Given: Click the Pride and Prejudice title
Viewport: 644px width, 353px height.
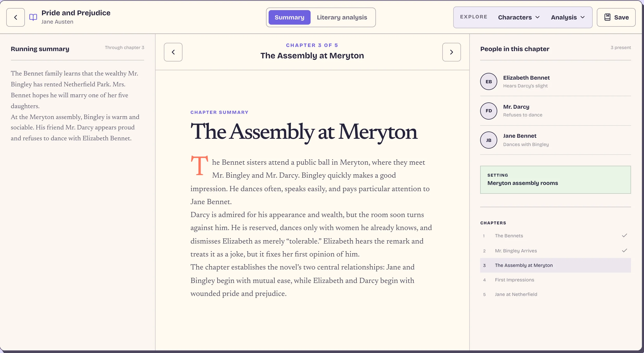Looking at the screenshot, I should coord(76,13).
